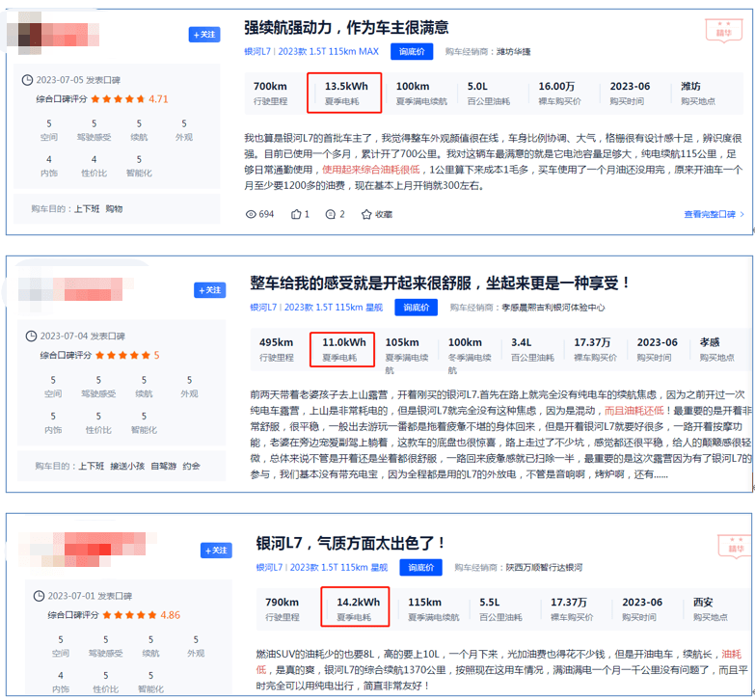
Task: Click dealer 孝感晨熙吉利银河体验中心
Action: [x=553, y=308]
